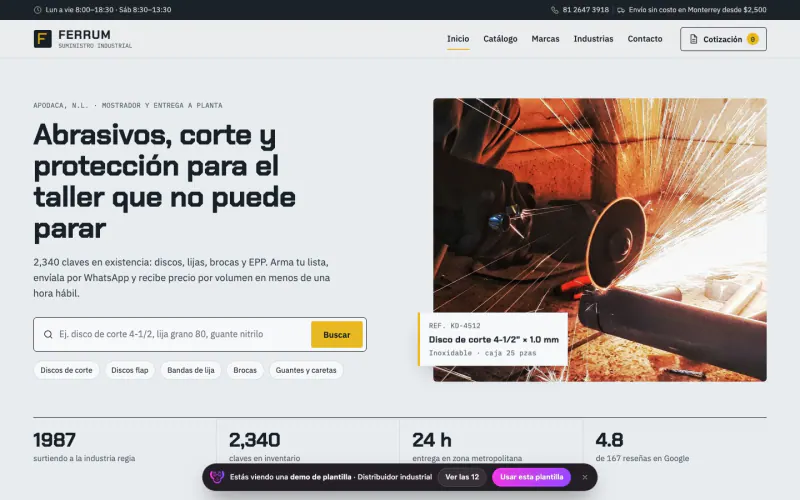800x500 pixels.
Task: Click the yellow Buscar button
Action: (x=337, y=335)
